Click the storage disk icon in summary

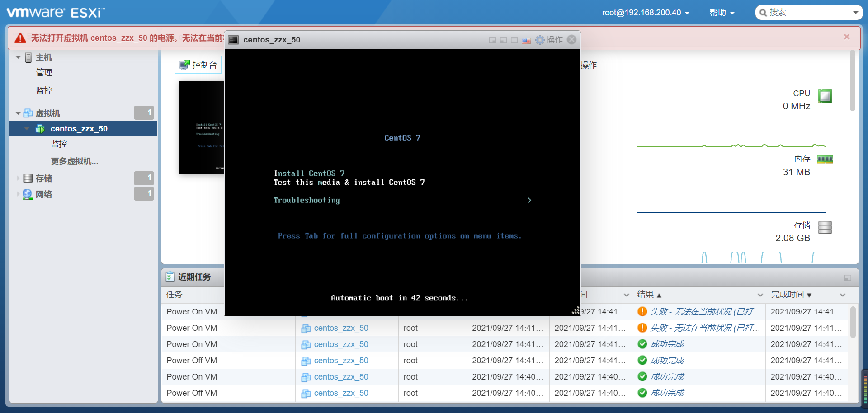click(825, 227)
